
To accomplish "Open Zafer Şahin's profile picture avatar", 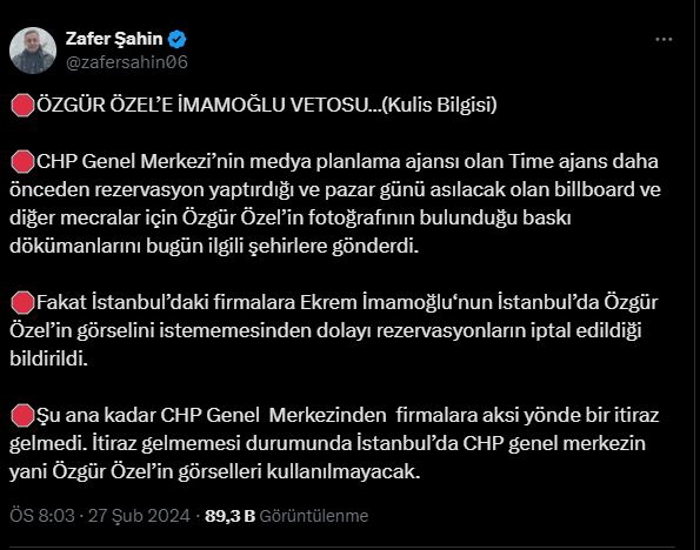I will click(x=33, y=50).
